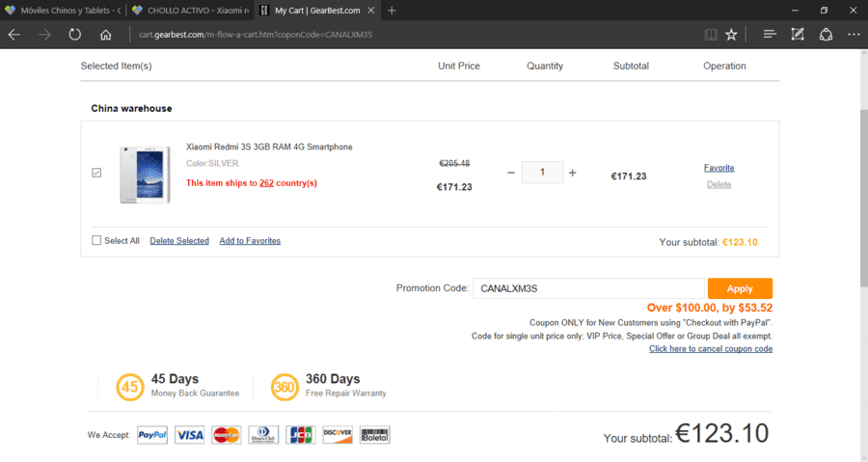
Task: Click the large €123.10 total
Action: (721, 433)
